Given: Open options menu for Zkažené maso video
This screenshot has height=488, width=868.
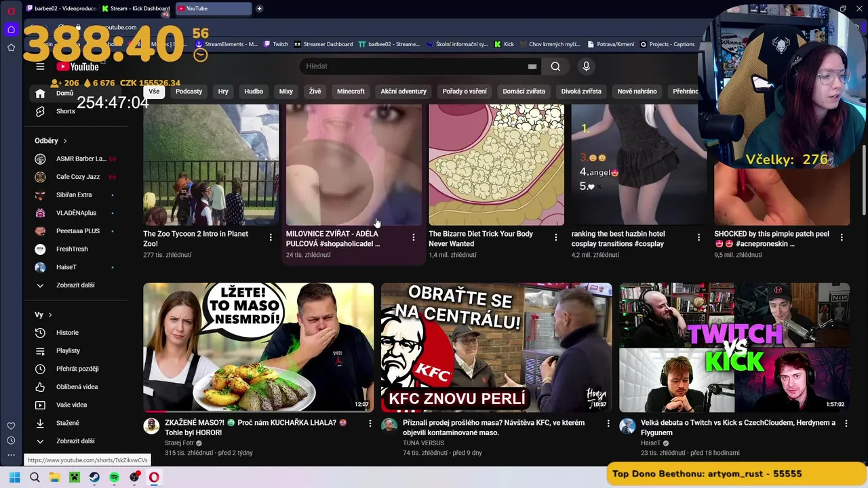Looking at the screenshot, I should pyautogui.click(x=370, y=423).
